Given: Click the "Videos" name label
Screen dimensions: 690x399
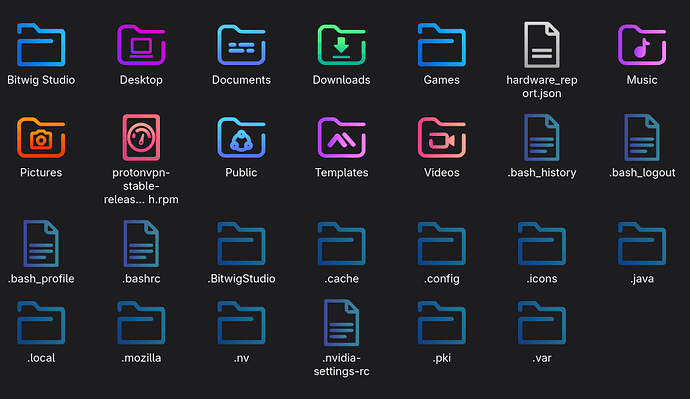Looking at the screenshot, I should point(441,172).
